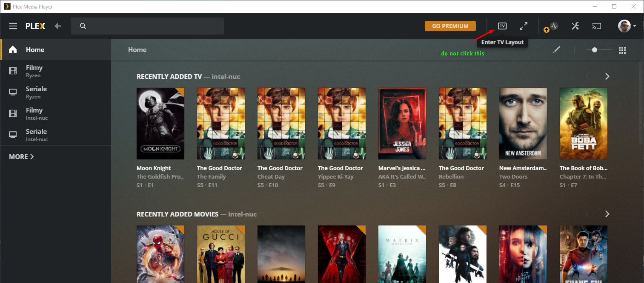Open The Matrix Resurrections poster

tap(402, 254)
